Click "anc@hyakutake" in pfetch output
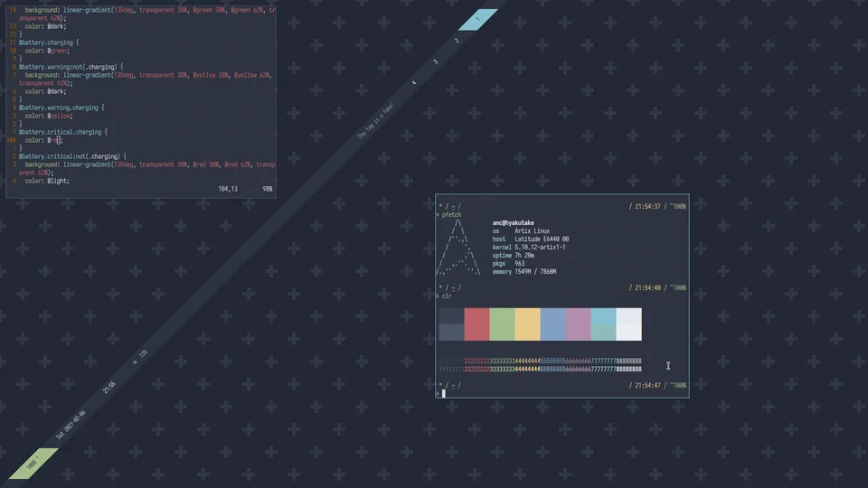Viewport: 868px width, 488px height. [x=514, y=223]
